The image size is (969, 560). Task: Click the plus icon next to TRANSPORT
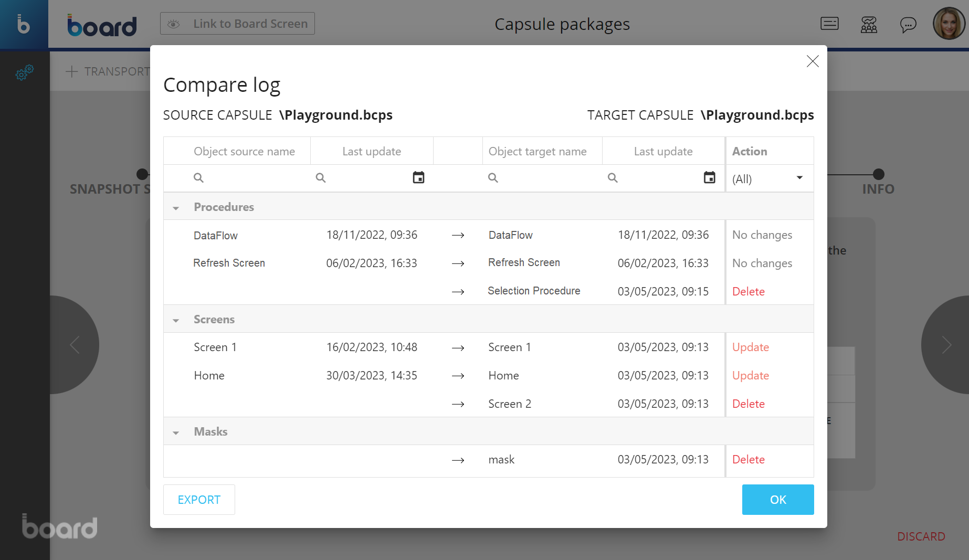[x=72, y=71]
